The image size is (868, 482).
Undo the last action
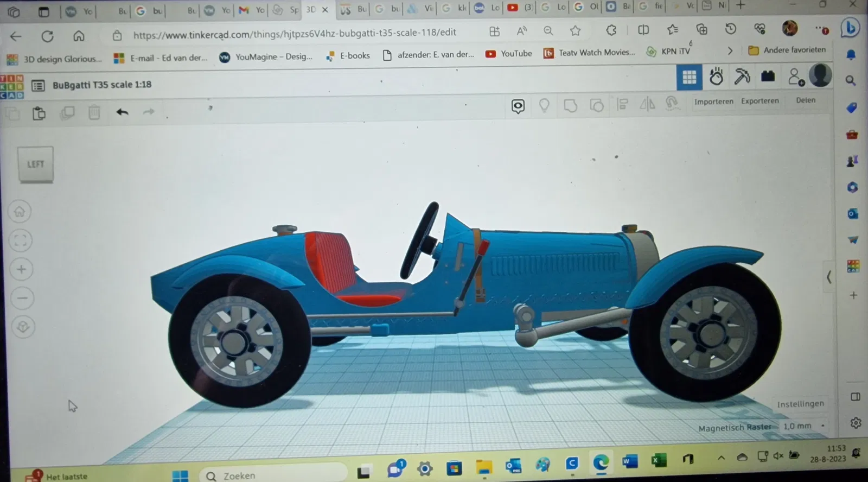pos(122,112)
